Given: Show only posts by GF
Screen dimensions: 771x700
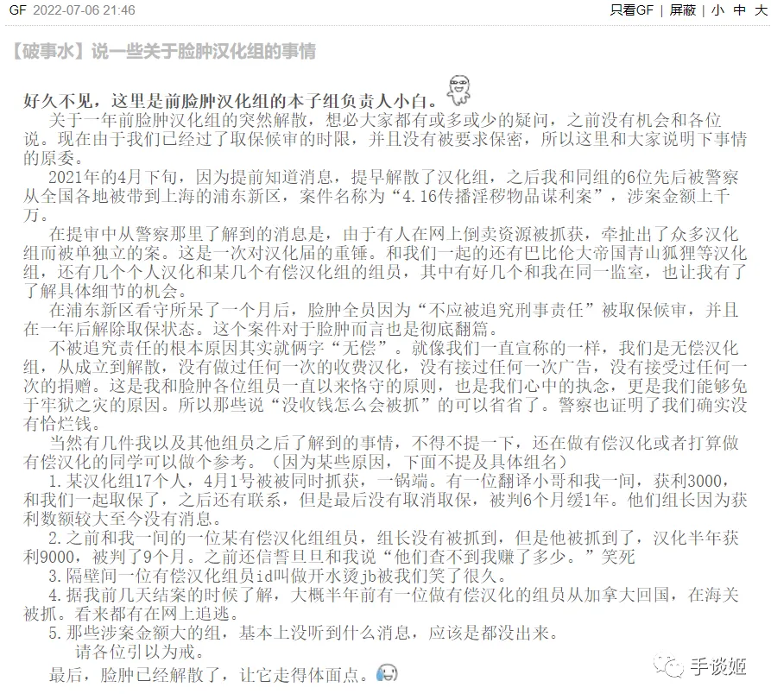Looking at the screenshot, I should coord(632,9).
